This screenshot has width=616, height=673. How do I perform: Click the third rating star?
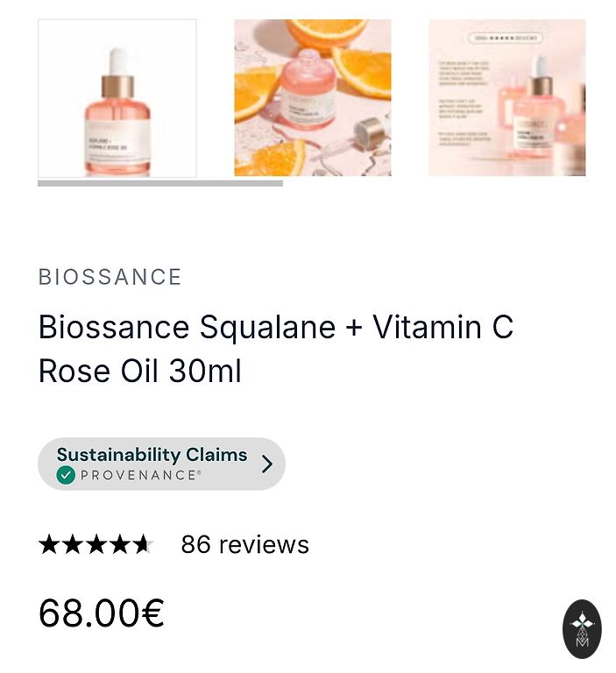tap(96, 545)
